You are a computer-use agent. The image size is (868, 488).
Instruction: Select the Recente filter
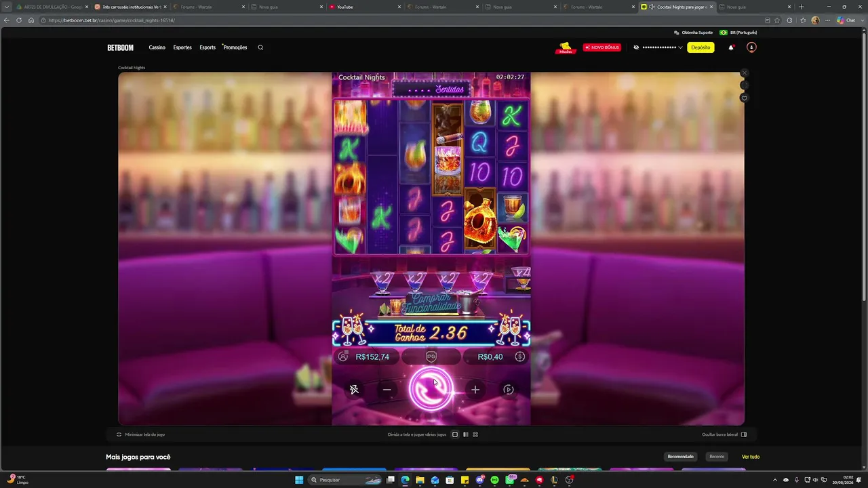tap(717, 457)
